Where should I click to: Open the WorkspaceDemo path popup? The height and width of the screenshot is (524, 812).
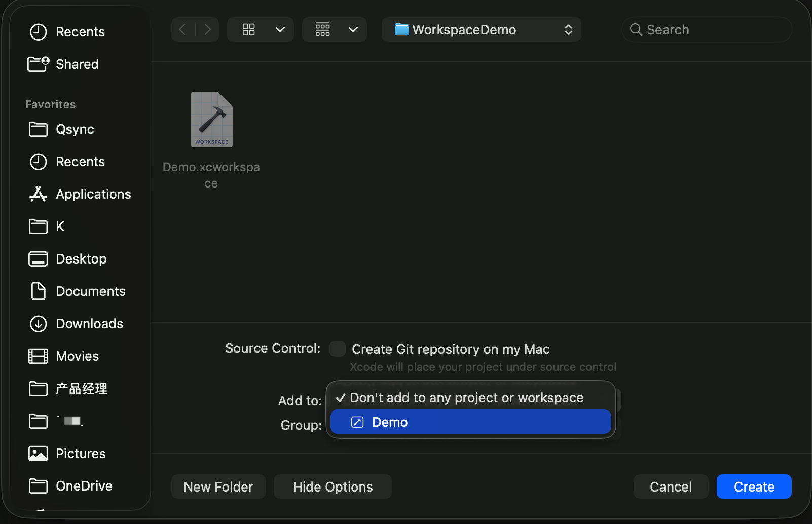481,30
